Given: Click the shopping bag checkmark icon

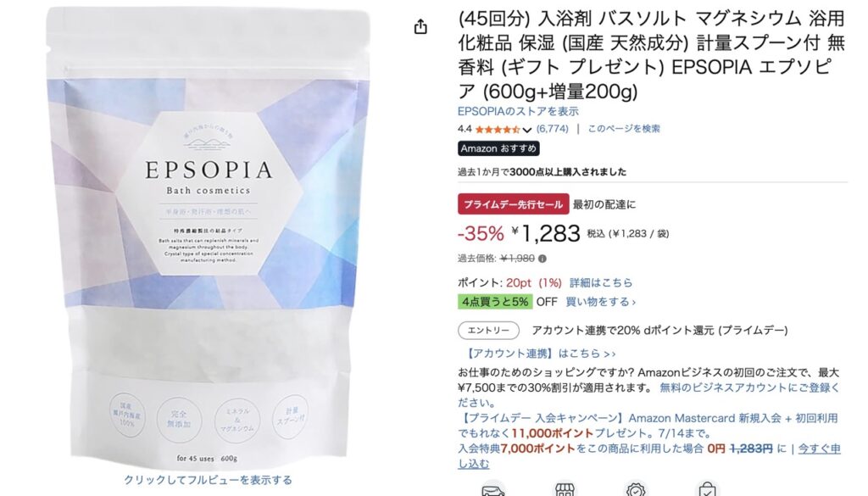Looking at the screenshot, I should point(707,490).
